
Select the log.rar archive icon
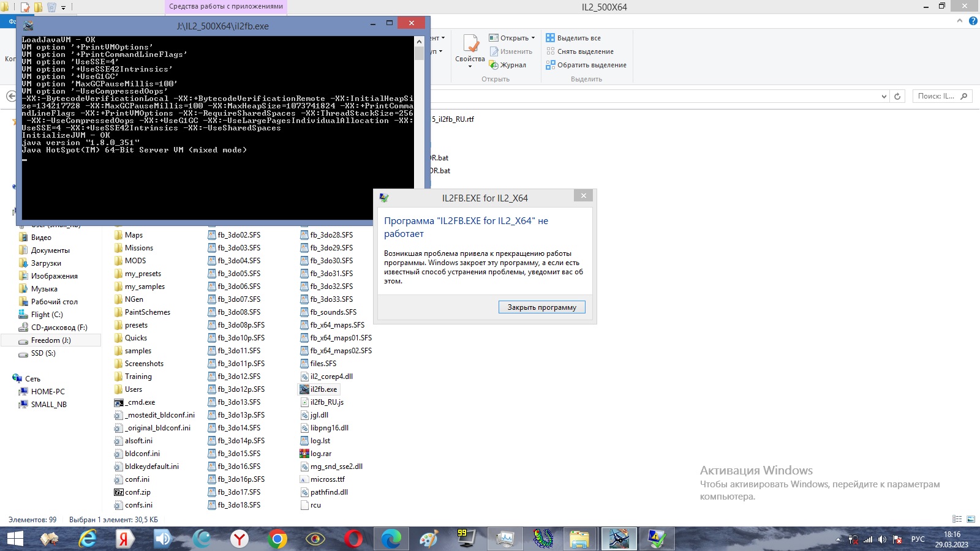(x=304, y=454)
